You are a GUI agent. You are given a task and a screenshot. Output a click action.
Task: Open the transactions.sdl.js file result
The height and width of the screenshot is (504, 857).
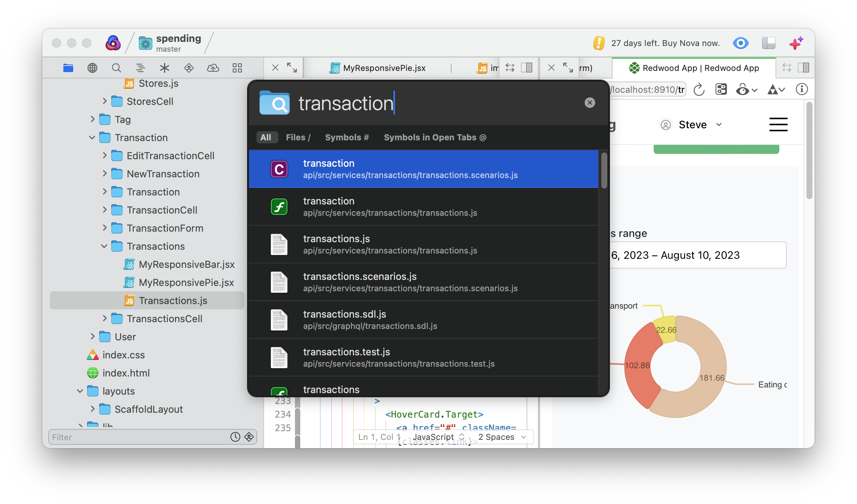coord(424,320)
